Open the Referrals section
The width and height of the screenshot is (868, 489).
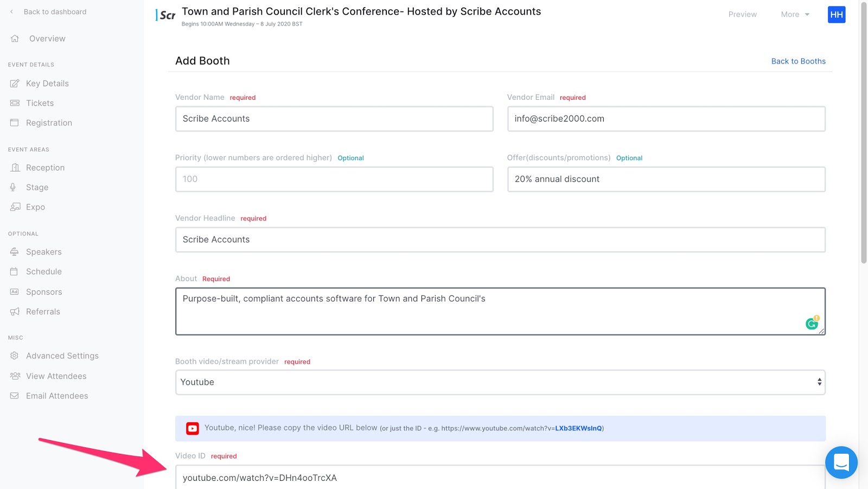(x=43, y=312)
